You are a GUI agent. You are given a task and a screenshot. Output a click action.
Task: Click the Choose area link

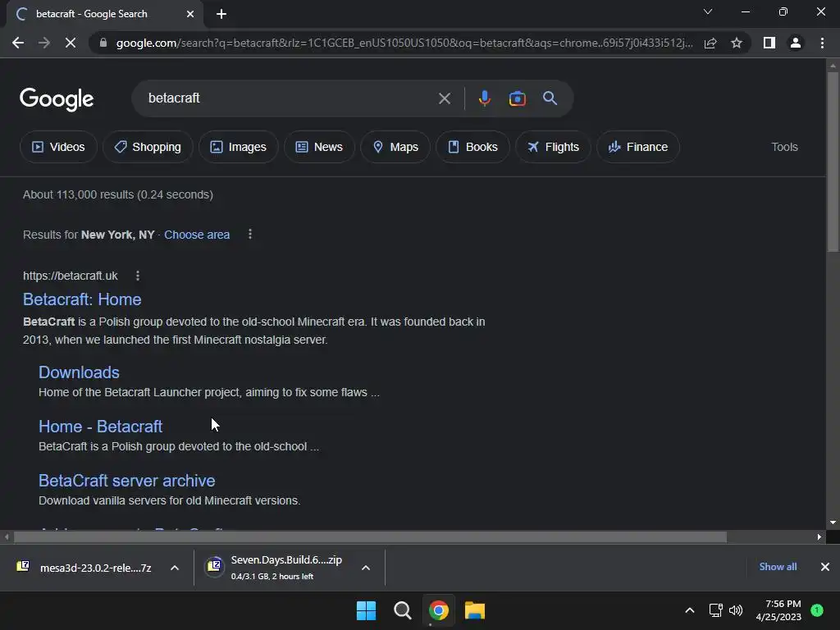tap(197, 235)
